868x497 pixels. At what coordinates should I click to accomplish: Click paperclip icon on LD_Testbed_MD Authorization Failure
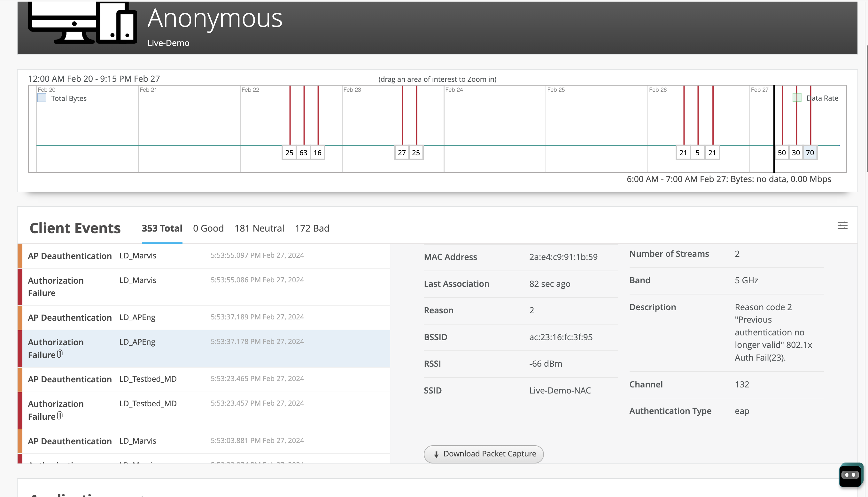(60, 416)
